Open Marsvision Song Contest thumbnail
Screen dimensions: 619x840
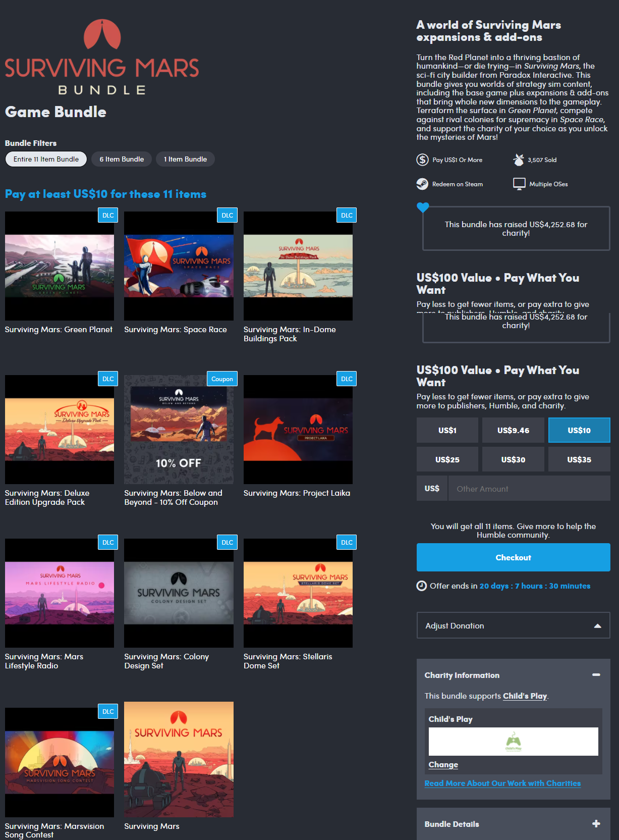pyautogui.click(x=60, y=762)
